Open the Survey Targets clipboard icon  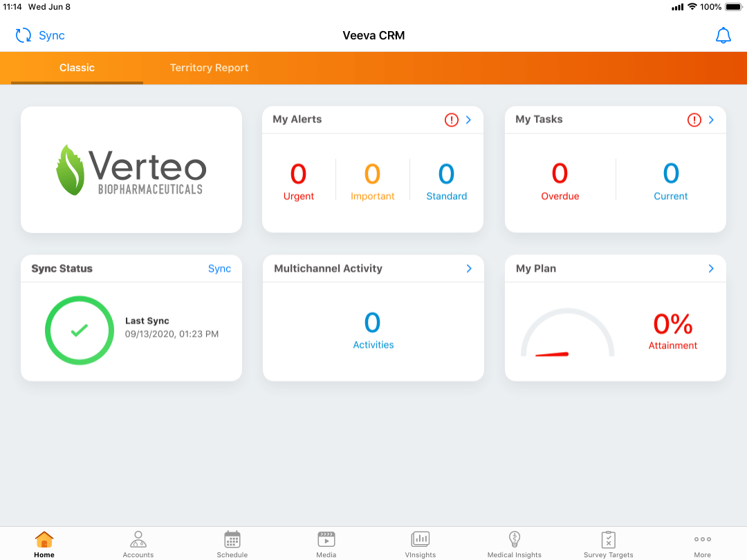pyautogui.click(x=609, y=539)
